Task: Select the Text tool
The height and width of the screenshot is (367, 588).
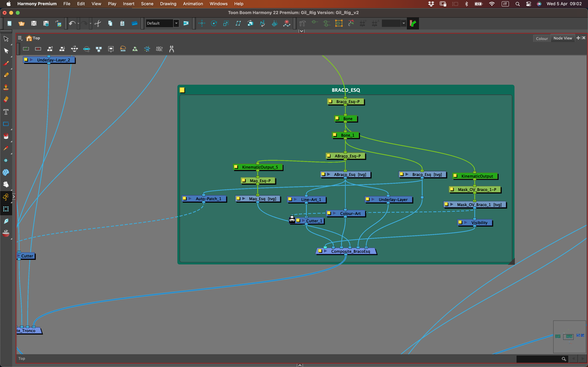Action: [x=6, y=112]
